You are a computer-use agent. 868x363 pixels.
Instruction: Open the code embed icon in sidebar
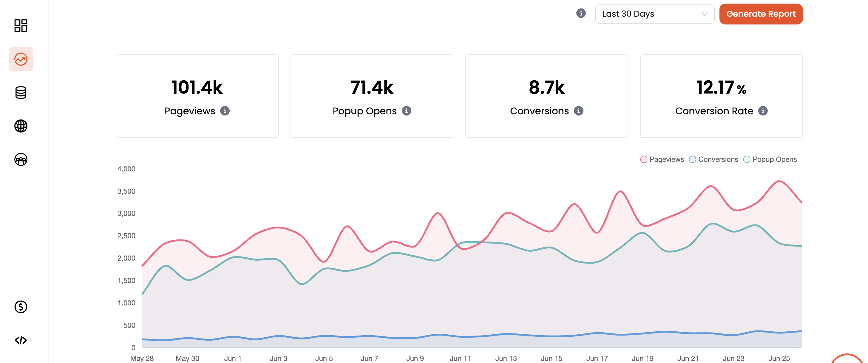[21, 340]
